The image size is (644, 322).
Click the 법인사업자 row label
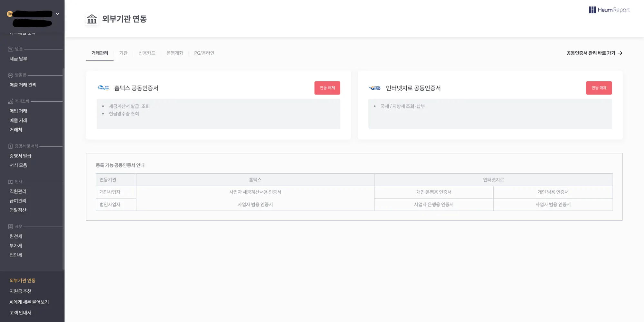(116, 205)
